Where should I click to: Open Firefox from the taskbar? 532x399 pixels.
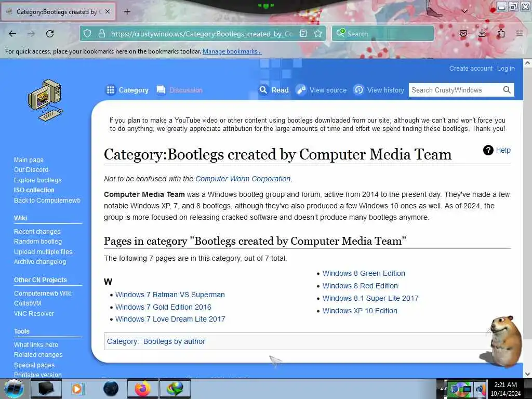tap(143, 389)
